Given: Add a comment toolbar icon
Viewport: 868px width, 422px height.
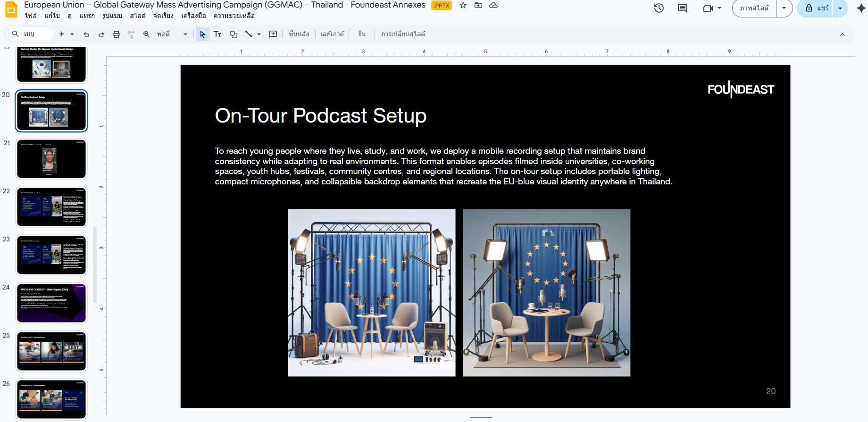Looking at the screenshot, I should point(273,34).
